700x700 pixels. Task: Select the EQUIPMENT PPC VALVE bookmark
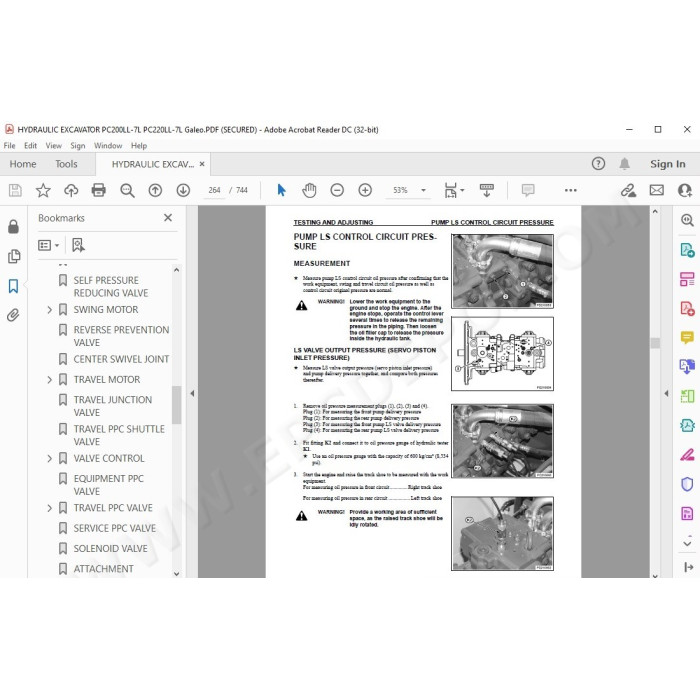[108, 485]
